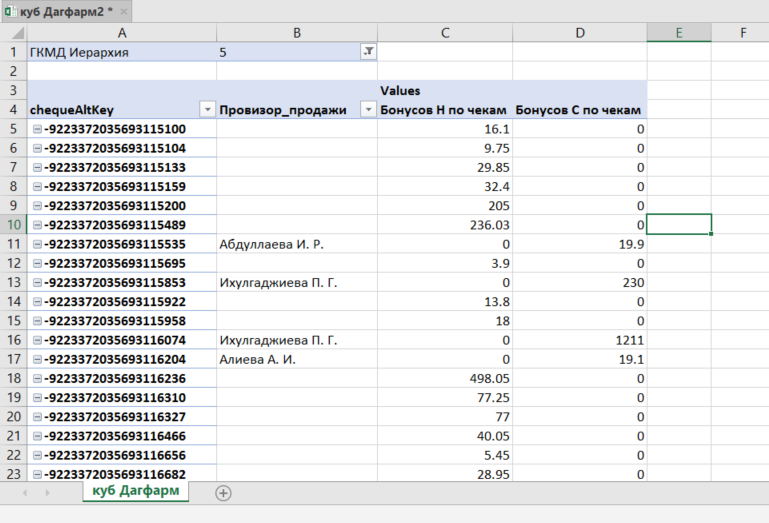This screenshot has width=769, height=523.
Task: Collapse the row ending in 115535
Action: (37, 244)
